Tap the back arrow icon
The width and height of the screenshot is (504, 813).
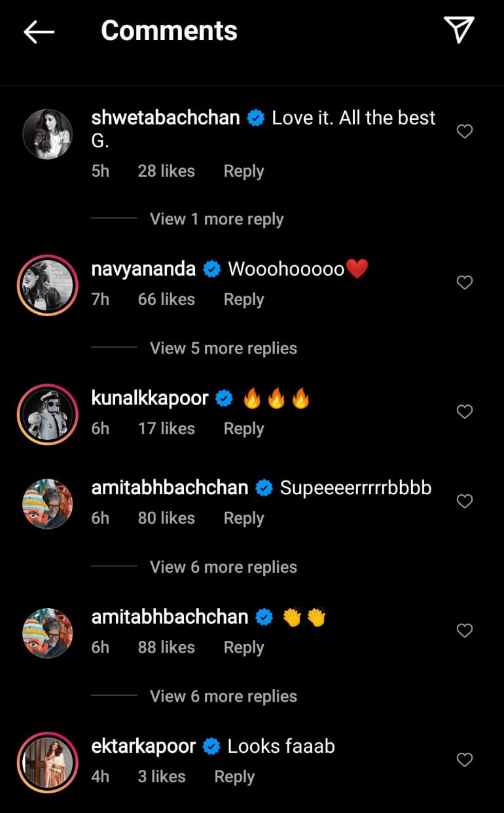(39, 31)
